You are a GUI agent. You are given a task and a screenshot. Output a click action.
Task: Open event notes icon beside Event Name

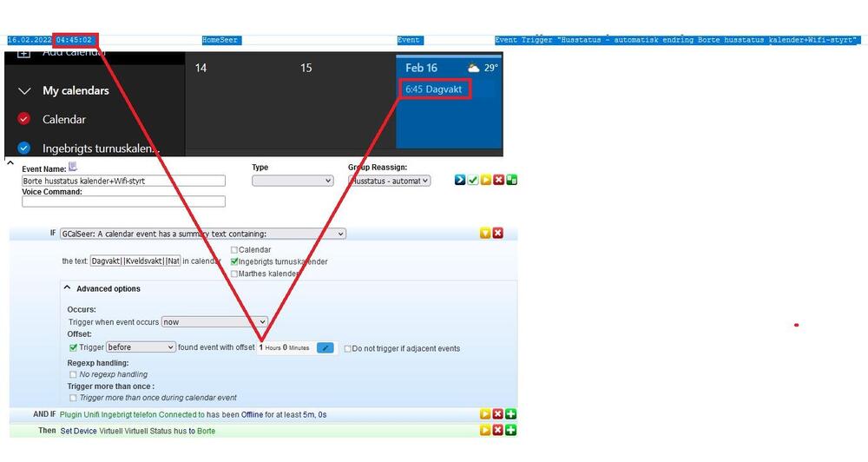[73, 167]
